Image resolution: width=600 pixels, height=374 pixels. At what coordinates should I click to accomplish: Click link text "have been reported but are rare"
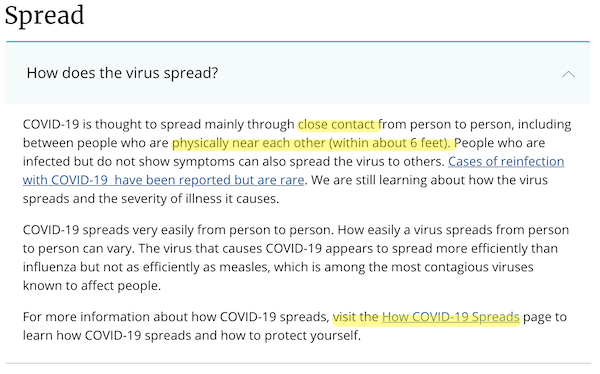(209, 180)
